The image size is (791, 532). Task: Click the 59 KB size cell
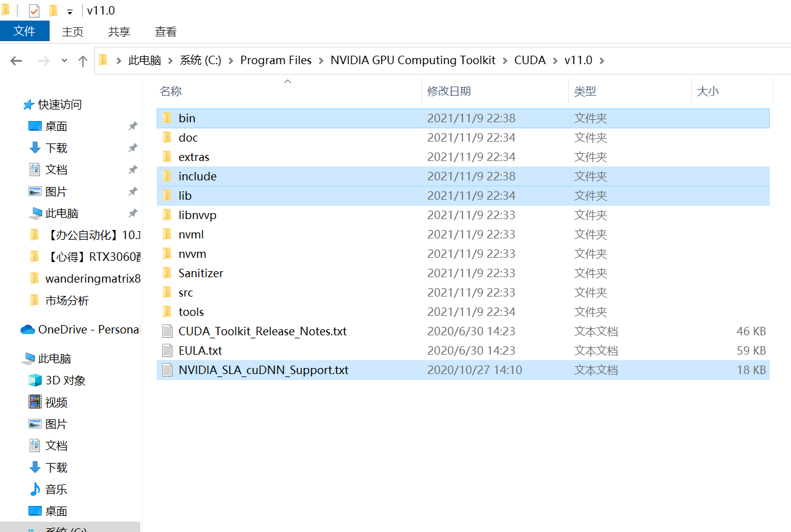pyautogui.click(x=751, y=350)
